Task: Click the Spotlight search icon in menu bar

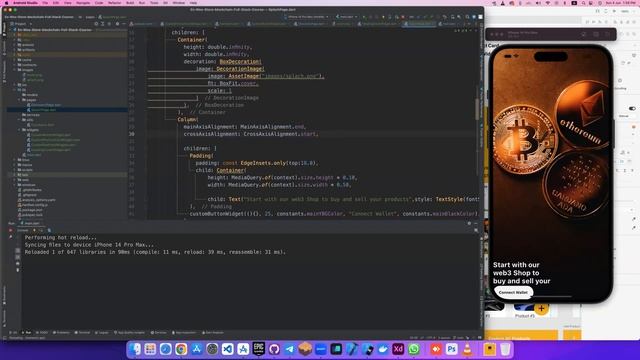Action: tap(584, 3)
